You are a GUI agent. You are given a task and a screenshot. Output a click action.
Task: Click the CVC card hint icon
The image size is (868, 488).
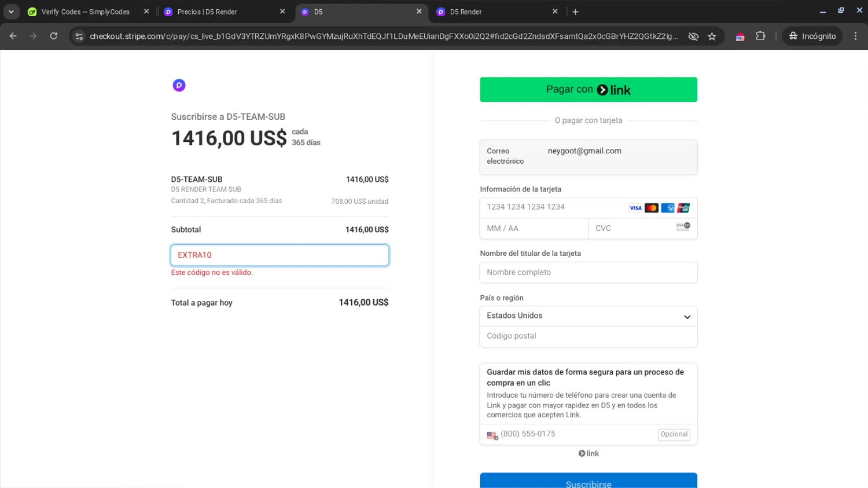click(x=683, y=226)
